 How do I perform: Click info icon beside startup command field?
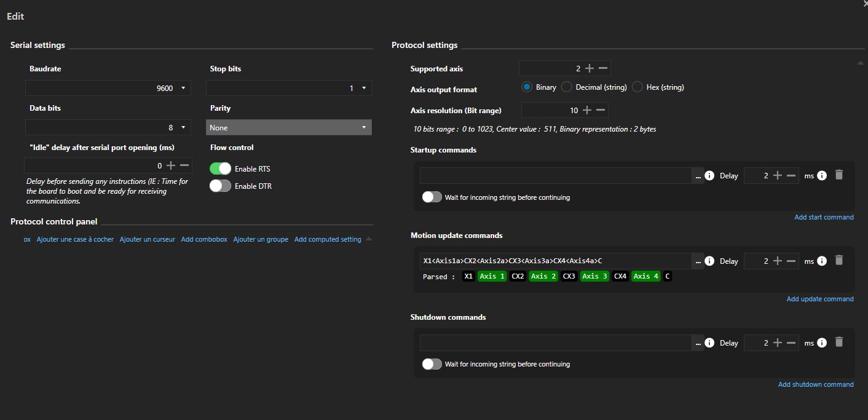(709, 176)
